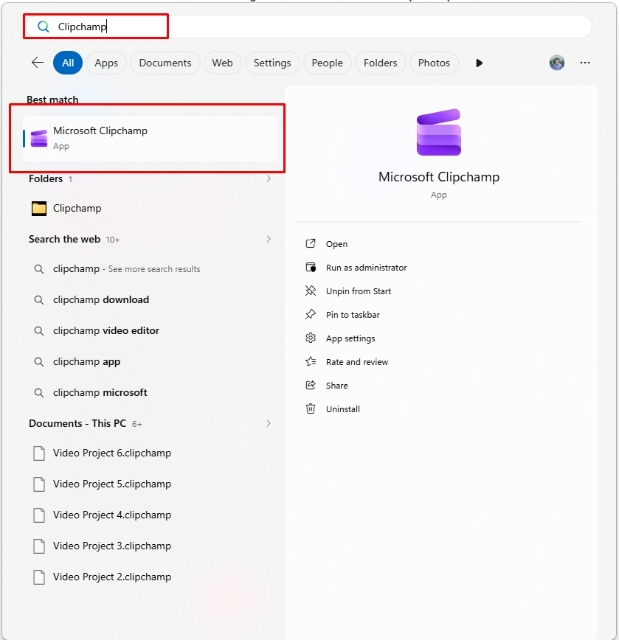Click the large Clipchamp logo in details pane
619x640 pixels.
(439, 132)
